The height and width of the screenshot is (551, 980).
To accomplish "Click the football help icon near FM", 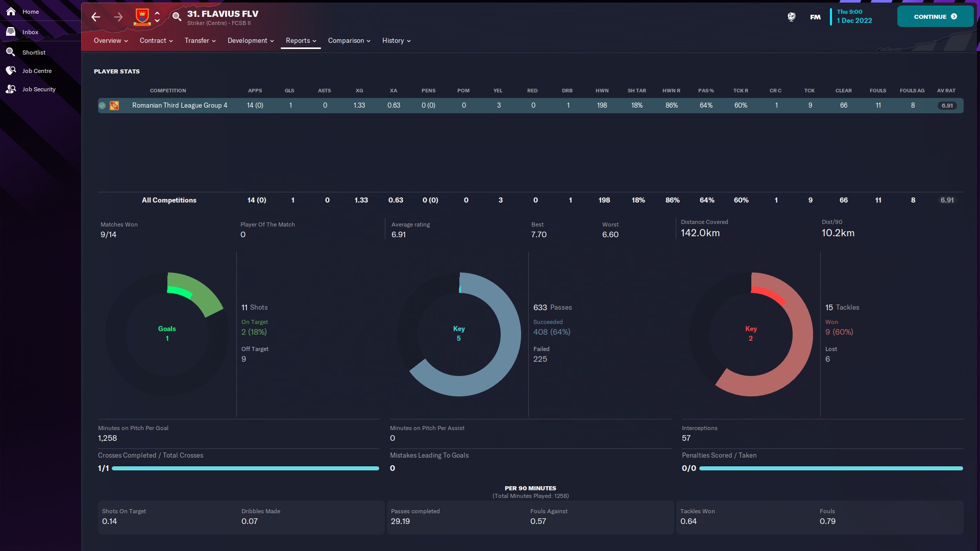I will tap(791, 17).
